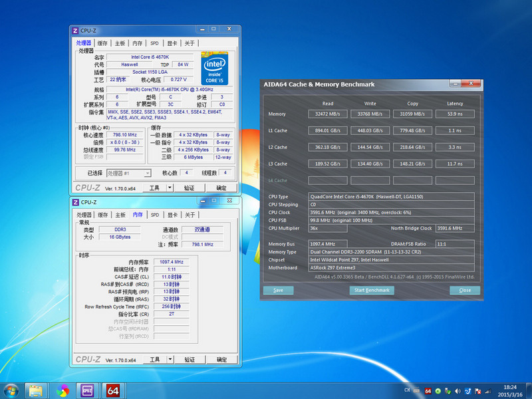Open the Windows Start menu
The image size is (532, 399).
(11, 390)
